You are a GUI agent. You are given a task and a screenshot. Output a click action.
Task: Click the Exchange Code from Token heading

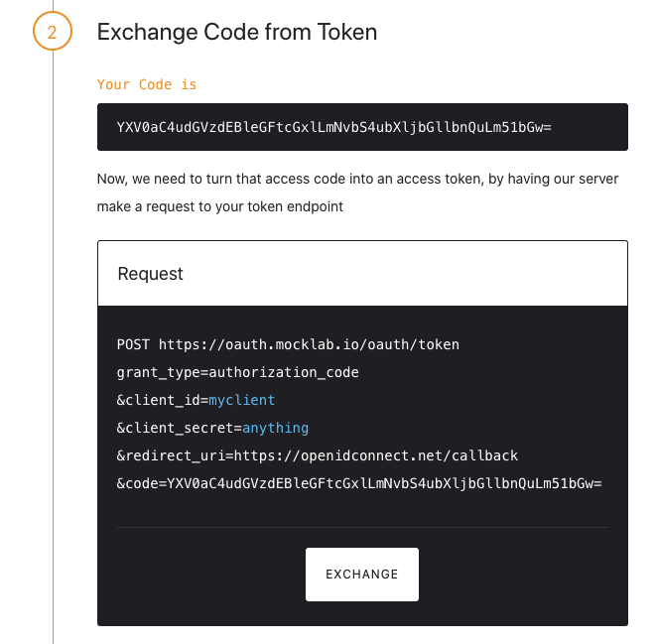pyautogui.click(x=236, y=32)
